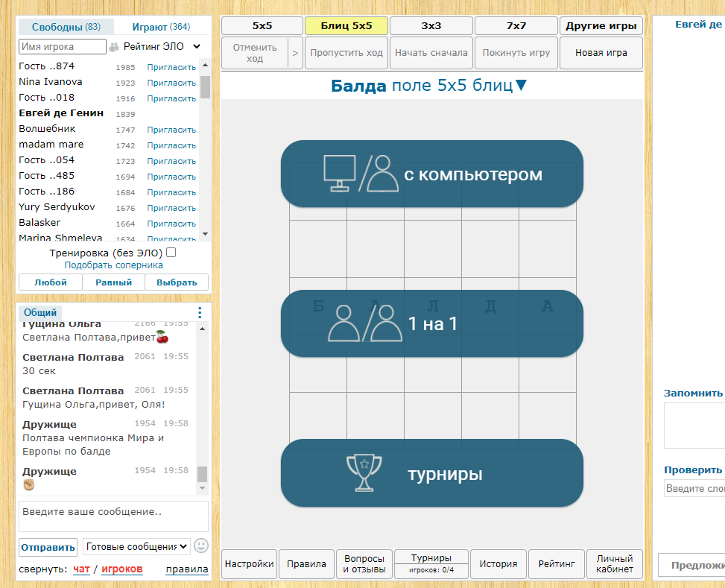This screenshot has width=725, height=588.
Task: Click the name Гость ..485 in the list
Action: tap(47, 176)
